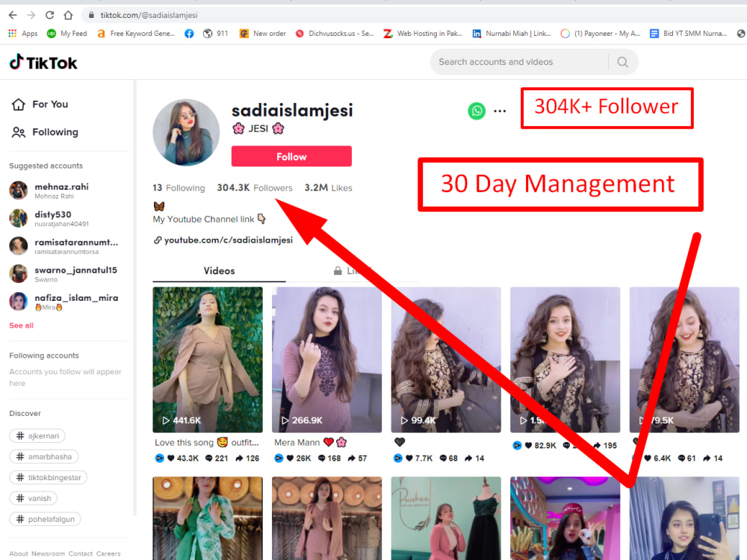The height and width of the screenshot is (560, 747).
Task: Open the video with 99.4K plays
Action: point(446,360)
